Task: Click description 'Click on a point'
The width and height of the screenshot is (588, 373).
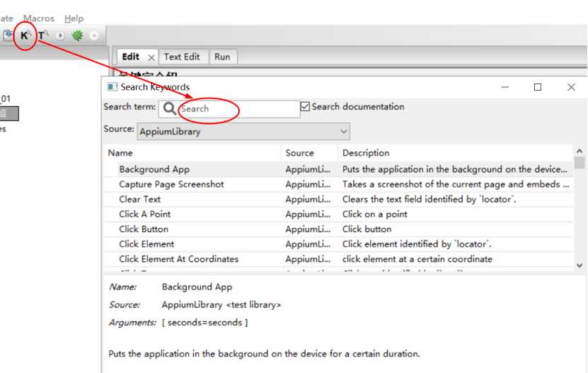Action: pos(374,214)
